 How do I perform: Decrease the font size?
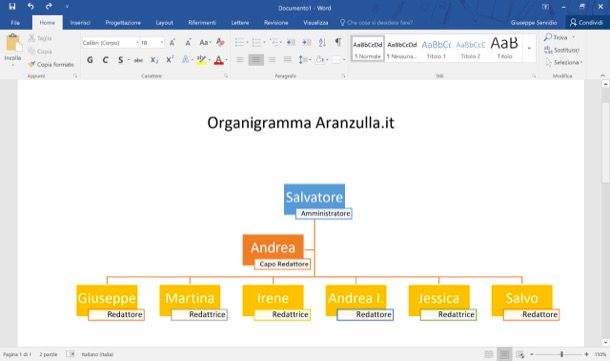(188, 43)
